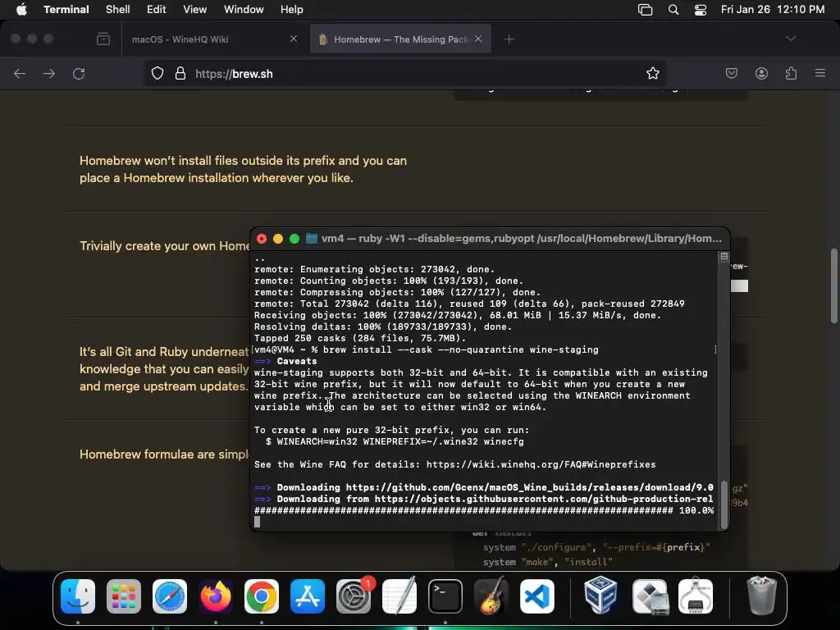Viewport: 840px width, 630px height.
Task: Open System Information from the Dock
Action: click(x=696, y=596)
